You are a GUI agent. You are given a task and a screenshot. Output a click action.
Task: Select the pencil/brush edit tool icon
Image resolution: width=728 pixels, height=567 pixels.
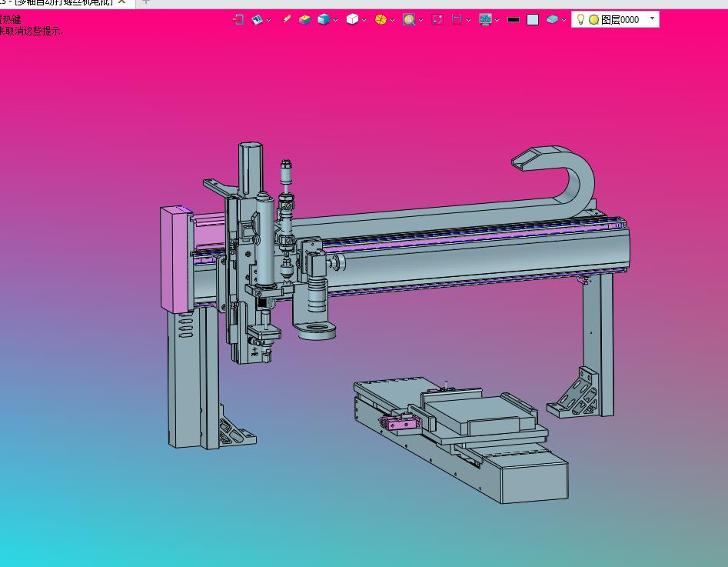coord(287,19)
